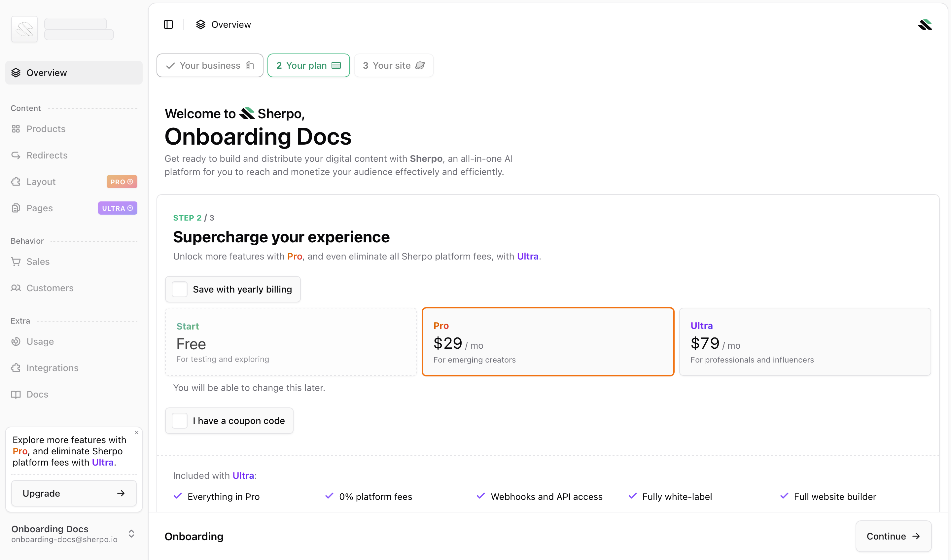Screen dimensions: 951x560
Task: Click the Upgrade button in sidebar
Action: tap(74, 493)
